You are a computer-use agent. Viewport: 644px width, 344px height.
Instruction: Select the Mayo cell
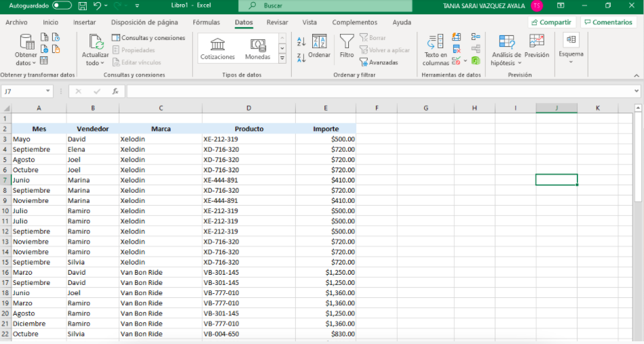coord(39,138)
